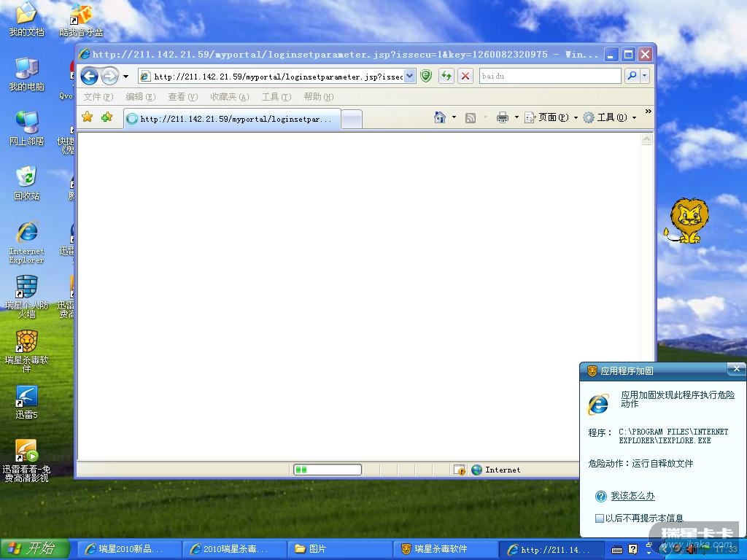The height and width of the screenshot is (560, 747).
Task: Click the red Stop loading icon
Action: point(465,76)
